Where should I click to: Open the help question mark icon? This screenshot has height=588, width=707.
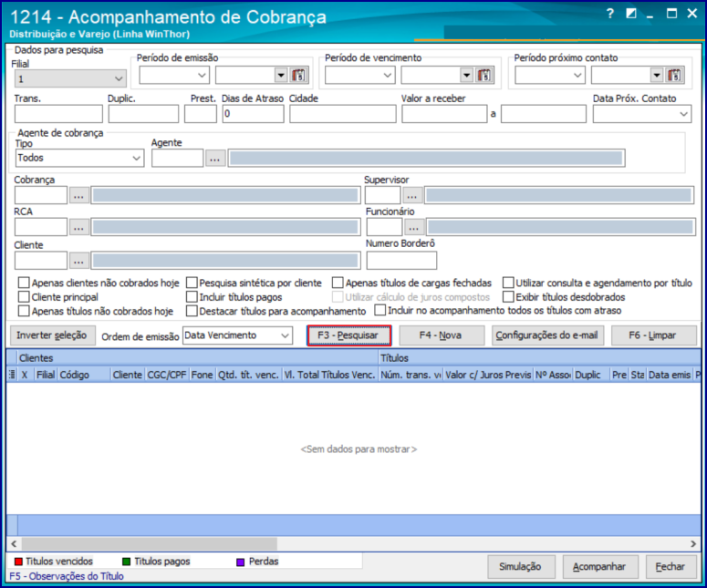point(610,14)
